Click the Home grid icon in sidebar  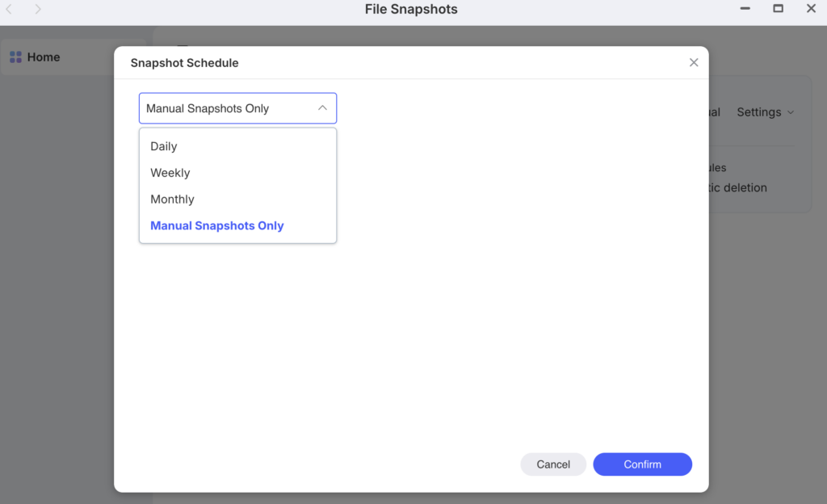15,57
